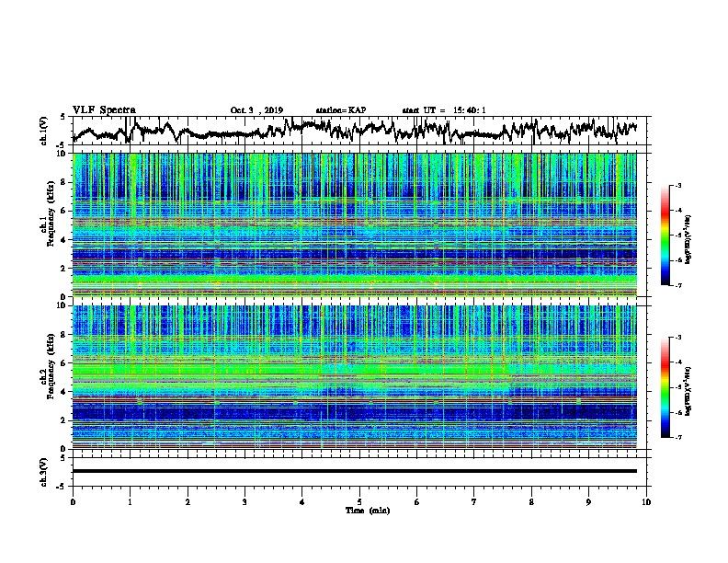Click the time axis tick label '9'

pyautogui.click(x=588, y=502)
